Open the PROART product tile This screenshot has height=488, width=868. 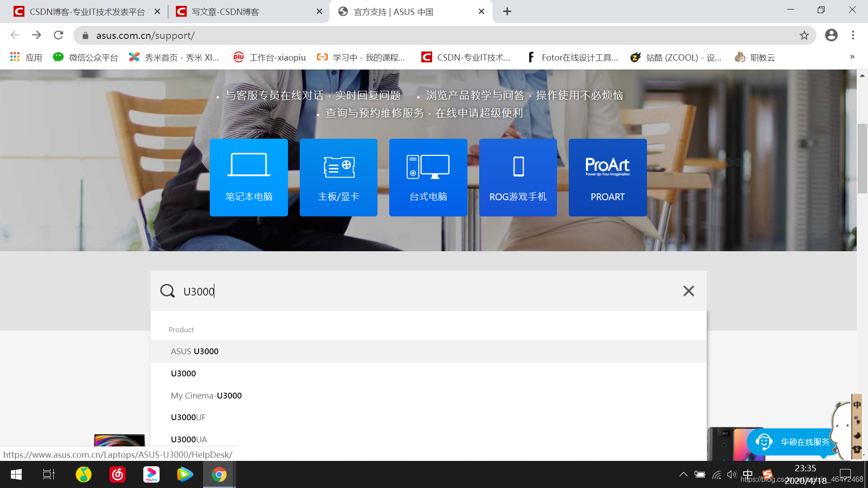click(607, 178)
